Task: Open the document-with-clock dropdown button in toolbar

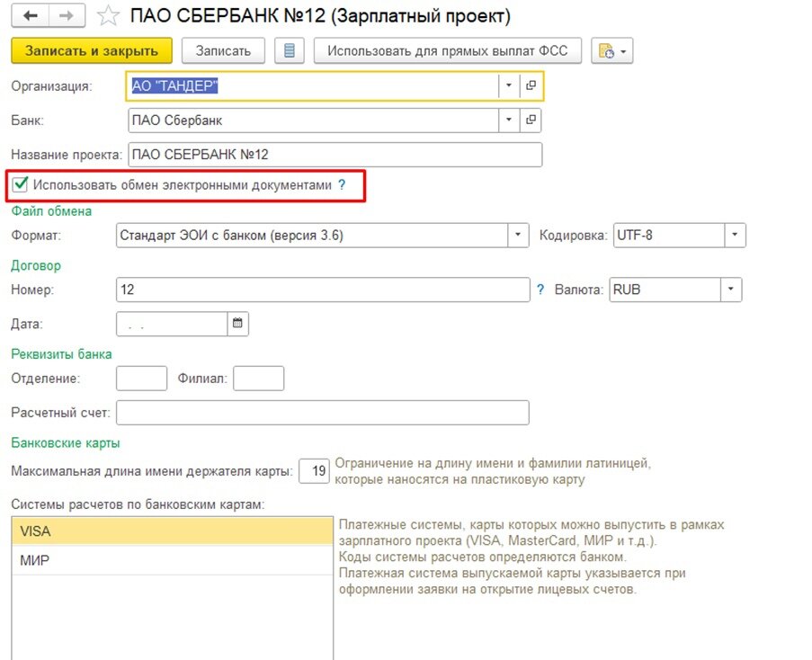Action: coord(611,50)
